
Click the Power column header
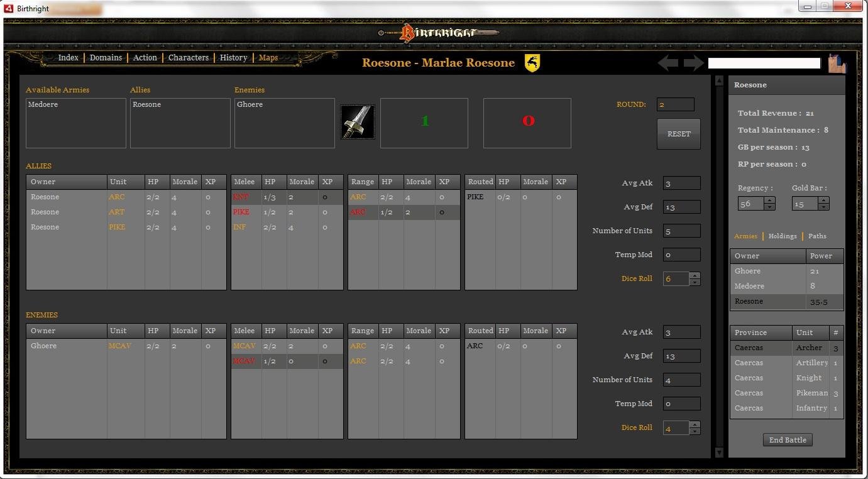click(x=825, y=256)
